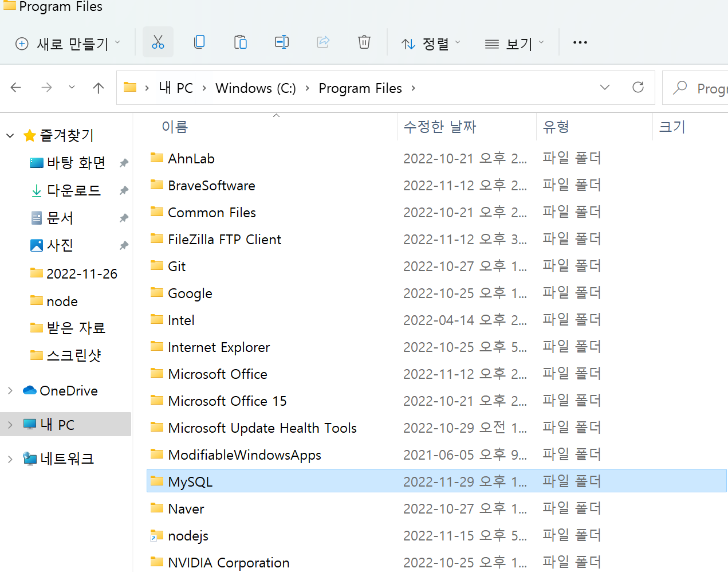The width and height of the screenshot is (728, 572).
Task: Click the Rename icon in toolbar
Action: tap(282, 42)
